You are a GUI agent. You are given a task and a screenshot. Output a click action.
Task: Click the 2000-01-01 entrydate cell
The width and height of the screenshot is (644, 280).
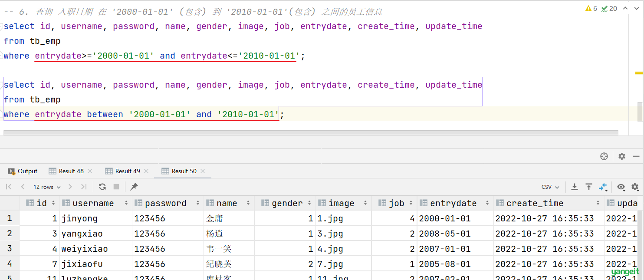(x=455, y=218)
